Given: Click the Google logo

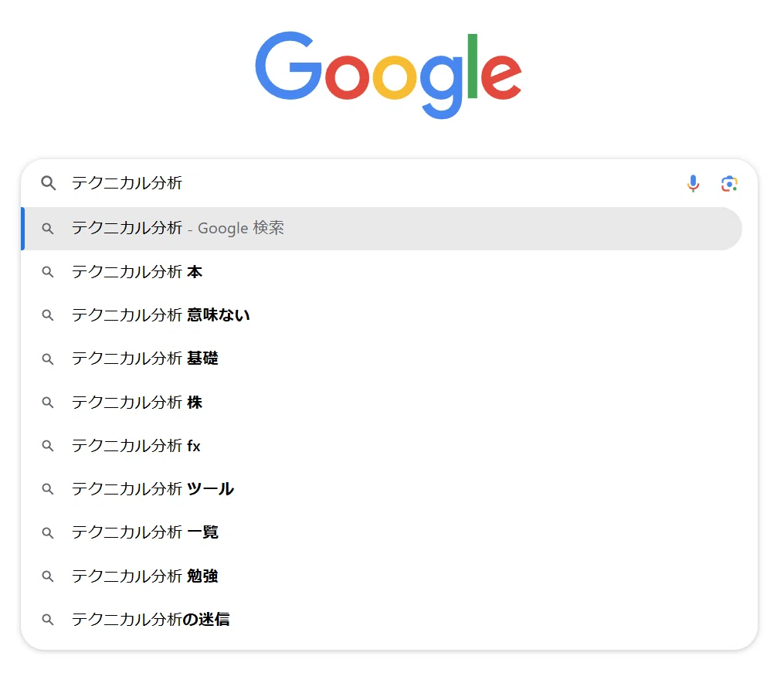Looking at the screenshot, I should (x=389, y=75).
